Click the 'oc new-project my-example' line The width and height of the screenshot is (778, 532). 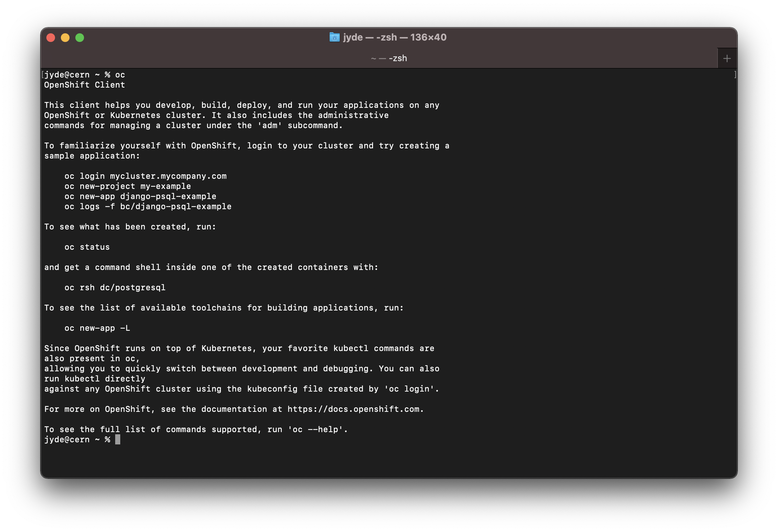click(x=128, y=186)
